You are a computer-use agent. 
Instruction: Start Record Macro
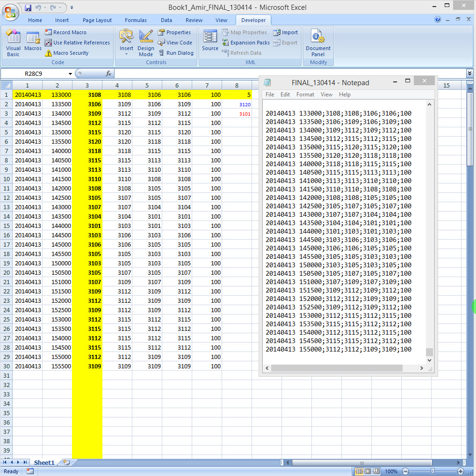[65, 32]
